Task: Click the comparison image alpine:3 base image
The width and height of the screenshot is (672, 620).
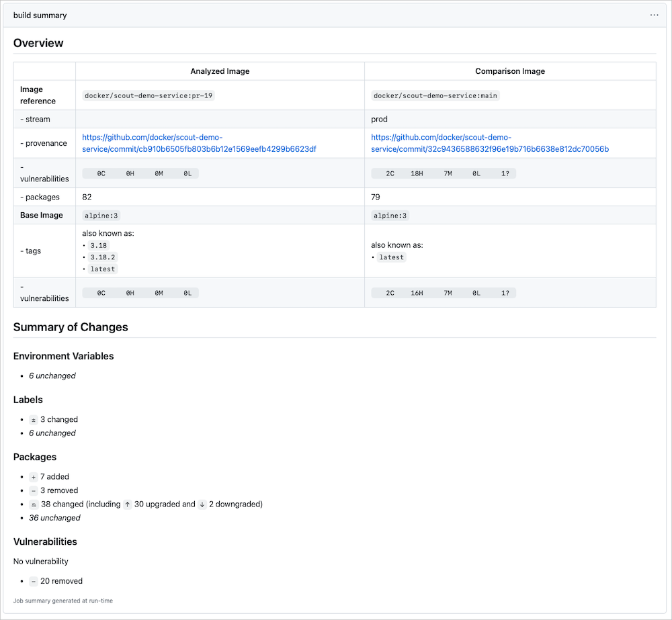Action: point(390,216)
